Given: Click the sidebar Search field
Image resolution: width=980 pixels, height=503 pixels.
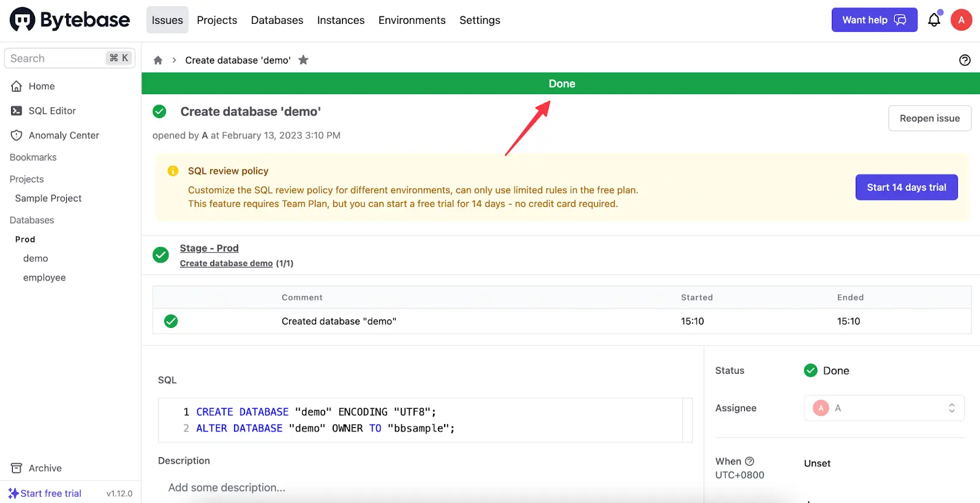Looking at the screenshot, I should (70, 58).
